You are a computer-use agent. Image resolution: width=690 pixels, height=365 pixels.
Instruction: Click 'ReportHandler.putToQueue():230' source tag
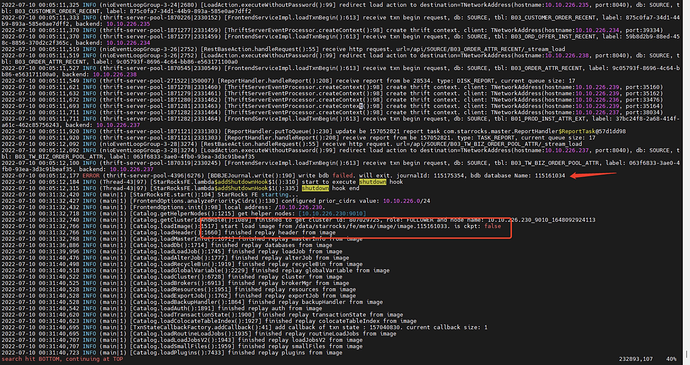click(x=278, y=131)
